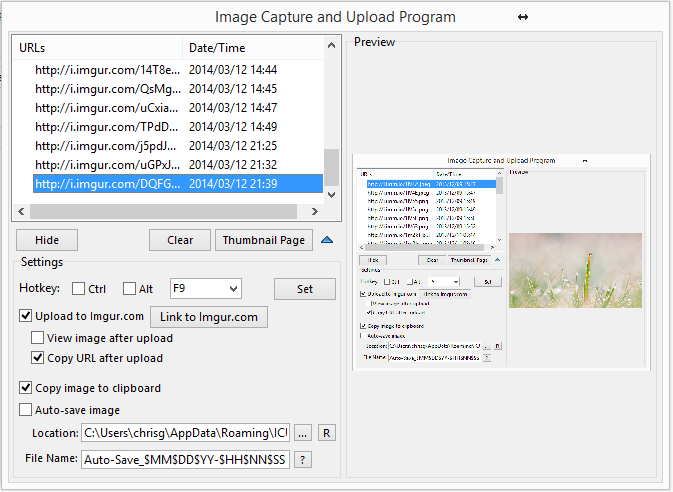Screen dimensions: 673x492
Task: Click the ? help button for File Name
Action: (x=303, y=460)
